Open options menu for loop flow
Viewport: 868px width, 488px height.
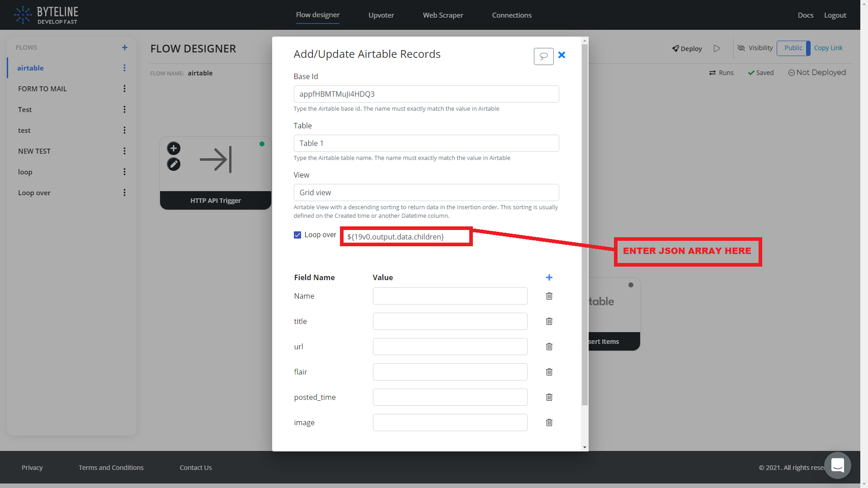click(124, 172)
